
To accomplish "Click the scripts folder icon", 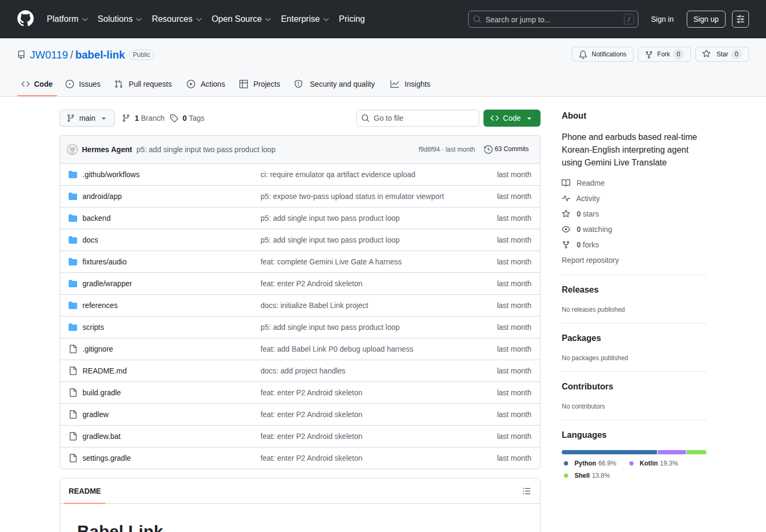I will pyautogui.click(x=73, y=327).
